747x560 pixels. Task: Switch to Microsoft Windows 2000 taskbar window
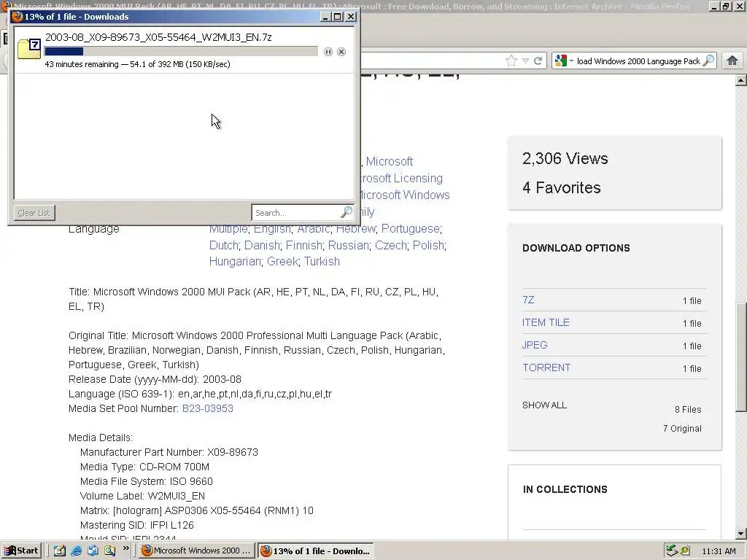197,551
